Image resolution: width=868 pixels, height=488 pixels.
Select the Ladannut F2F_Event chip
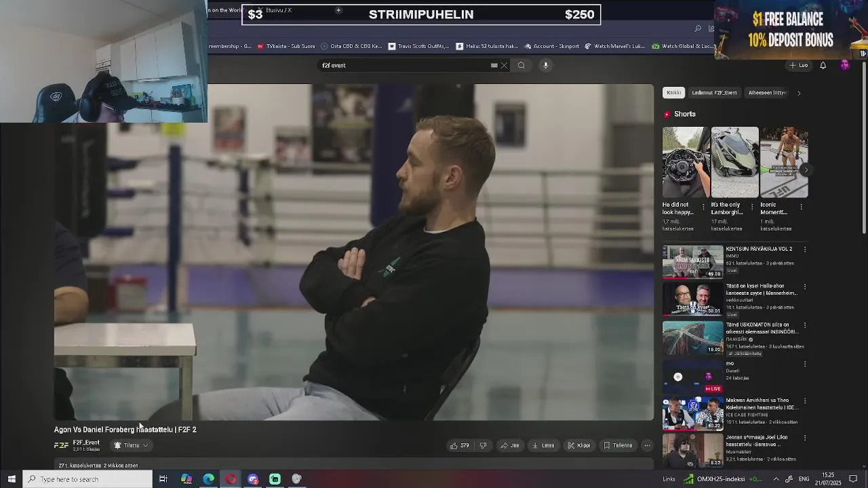point(714,93)
